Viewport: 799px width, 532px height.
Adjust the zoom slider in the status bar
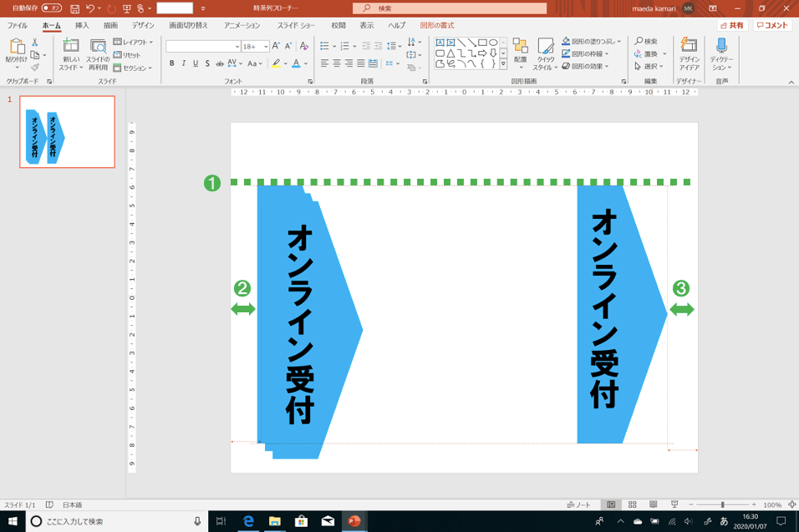click(723, 504)
